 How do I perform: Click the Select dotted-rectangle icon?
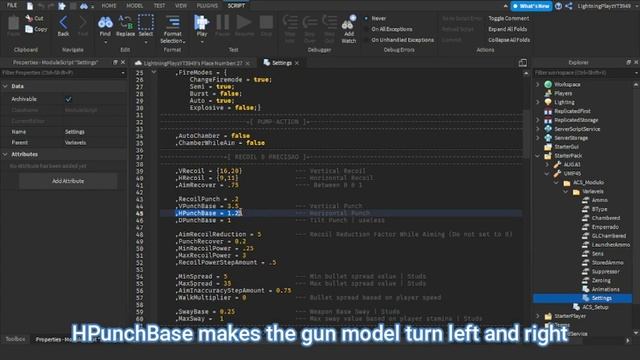[x=146, y=22]
